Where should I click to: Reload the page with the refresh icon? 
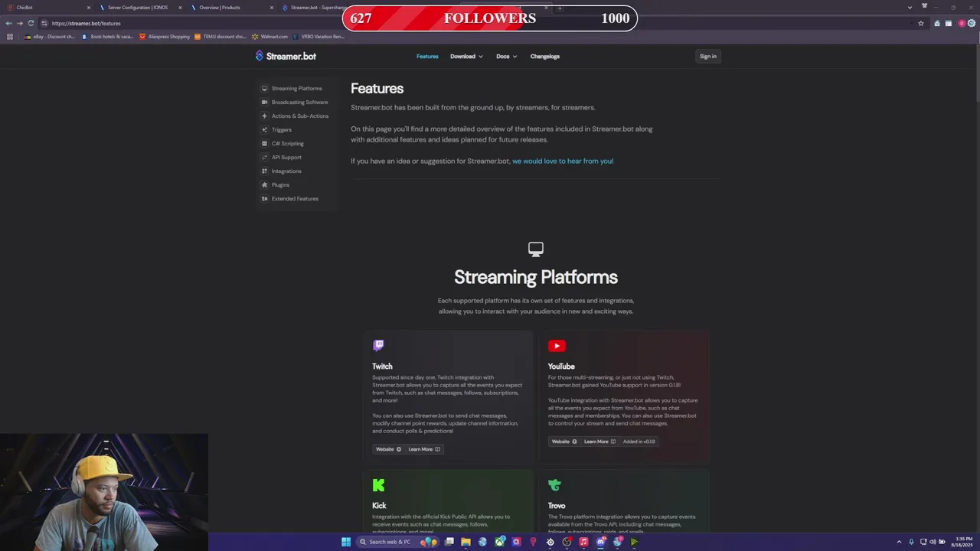point(31,23)
